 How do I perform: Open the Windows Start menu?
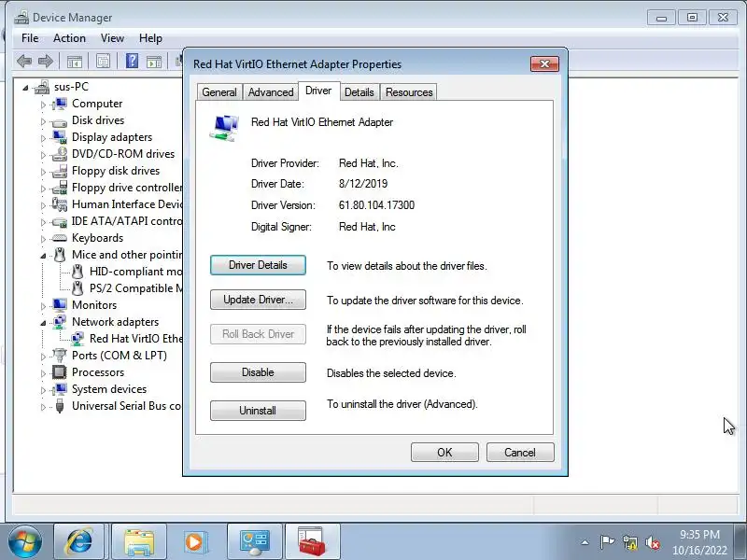point(24,541)
